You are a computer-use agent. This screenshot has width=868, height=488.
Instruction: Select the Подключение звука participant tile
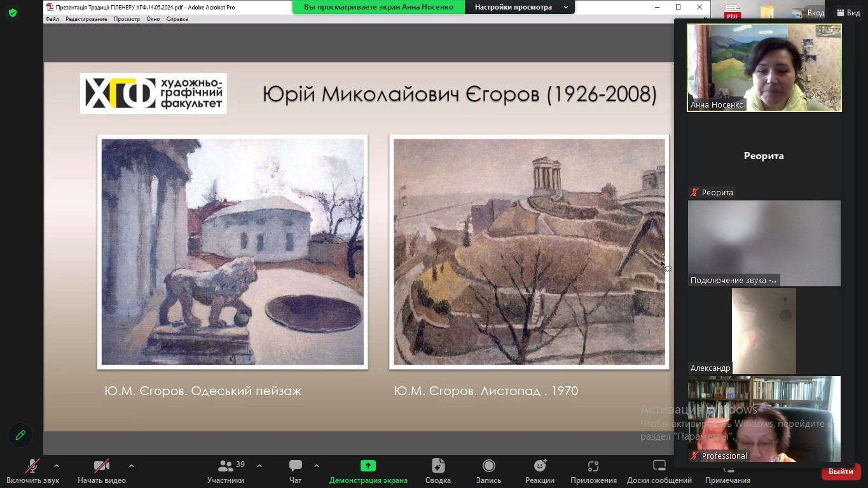[764, 244]
